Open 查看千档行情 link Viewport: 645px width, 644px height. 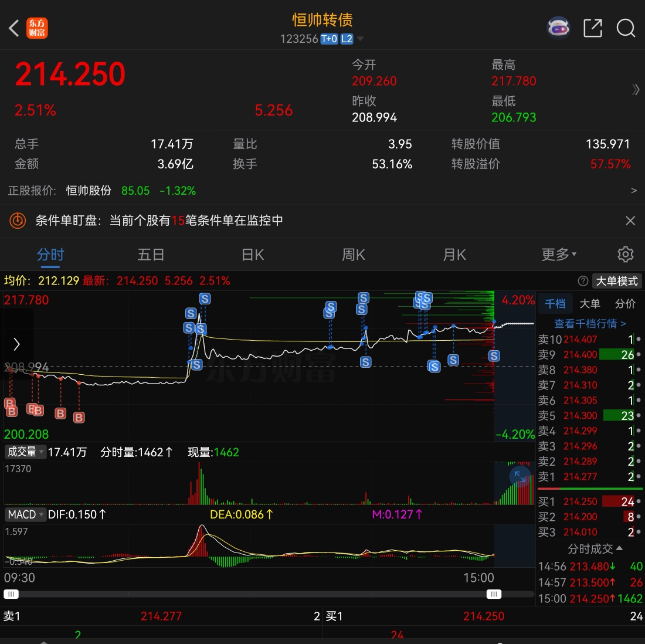pos(590,324)
